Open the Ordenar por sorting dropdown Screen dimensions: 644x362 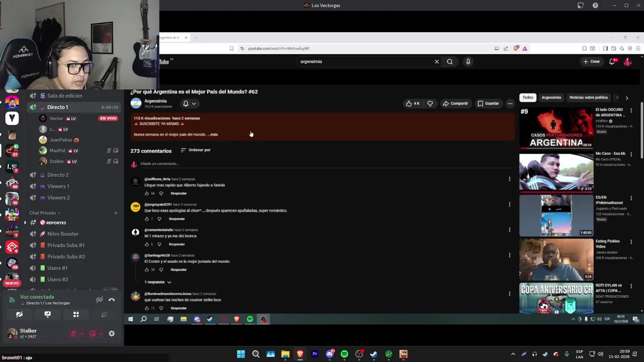click(196, 150)
